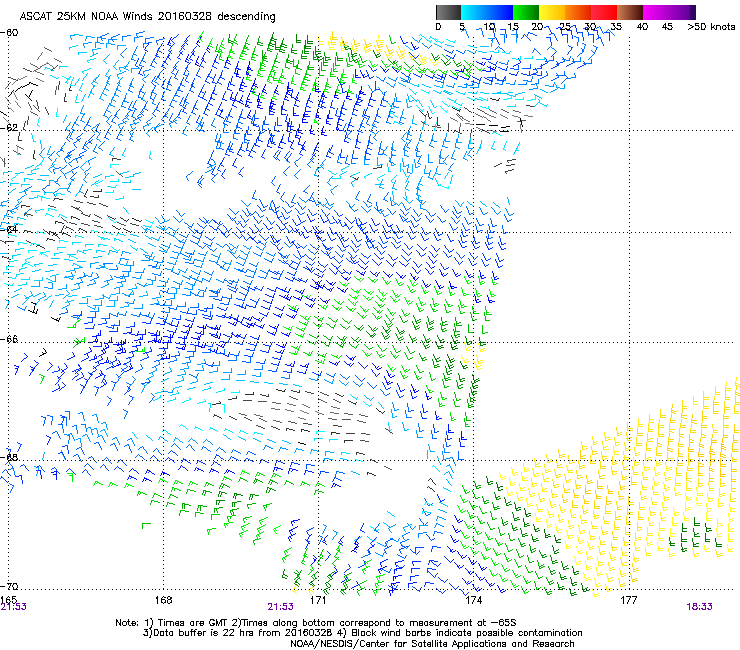Click the 165 longitude axis label
The width and height of the screenshot is (740, 650).
tap(9, 599)
